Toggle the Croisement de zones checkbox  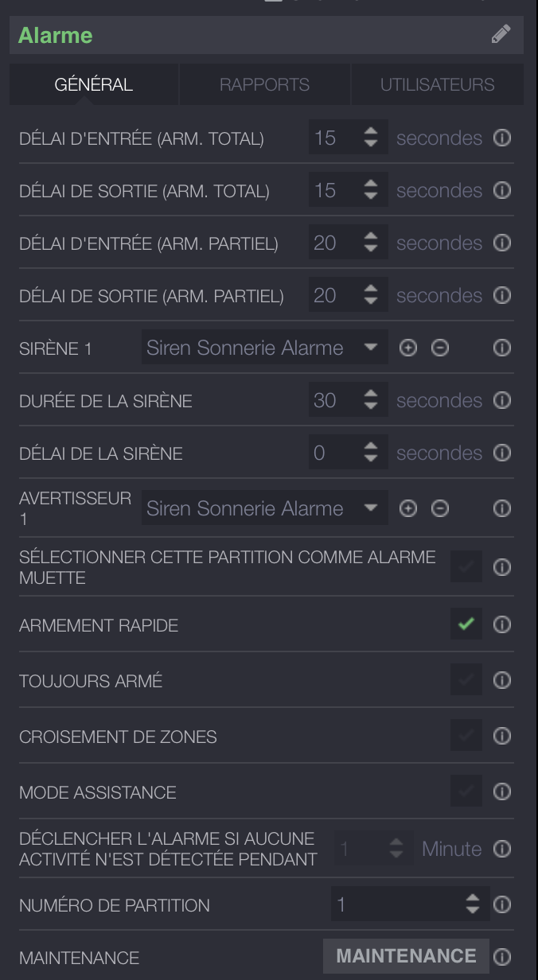coord(466,737)
